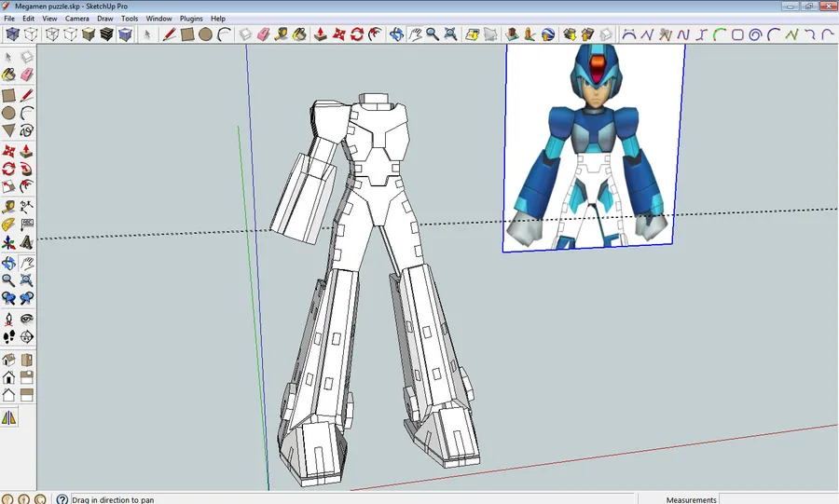The height and width of the screenshot is (504, 839).
Task: Open the Draw menu
Action: click(x=104, y=19)
